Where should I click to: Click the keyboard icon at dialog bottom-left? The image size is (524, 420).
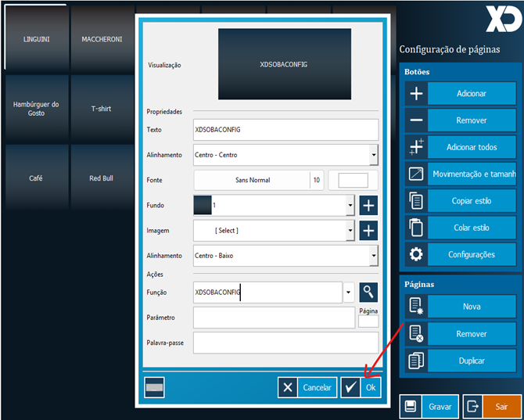pos(154,387)
